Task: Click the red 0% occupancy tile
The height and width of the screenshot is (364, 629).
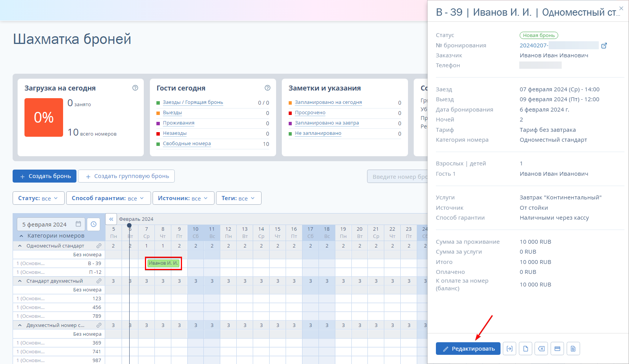Action: click(x=44, y=117)
